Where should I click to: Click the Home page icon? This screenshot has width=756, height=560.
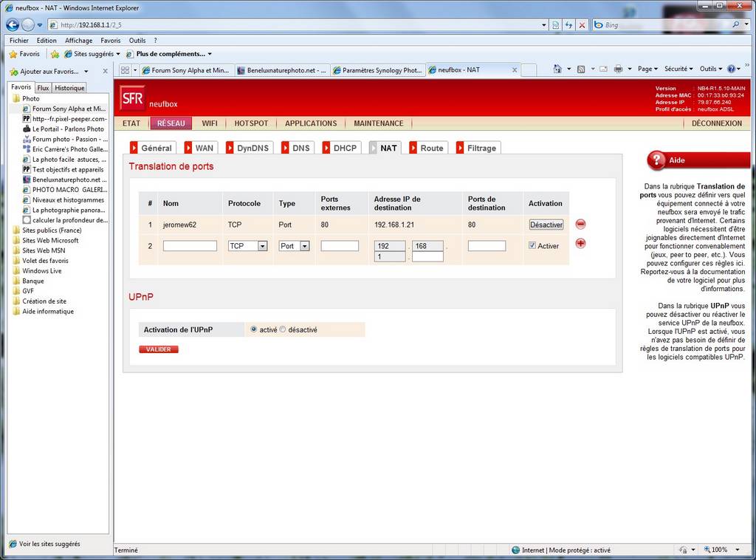coord(557,69)
